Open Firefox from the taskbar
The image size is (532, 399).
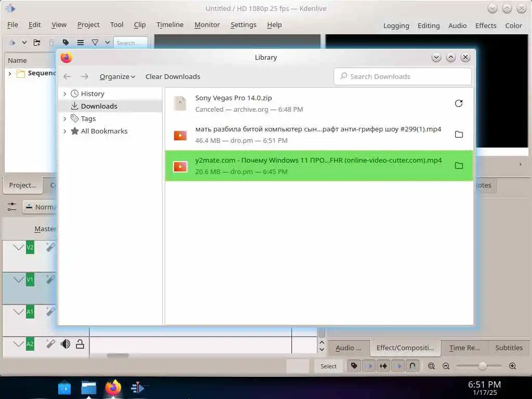pos(113,388)
